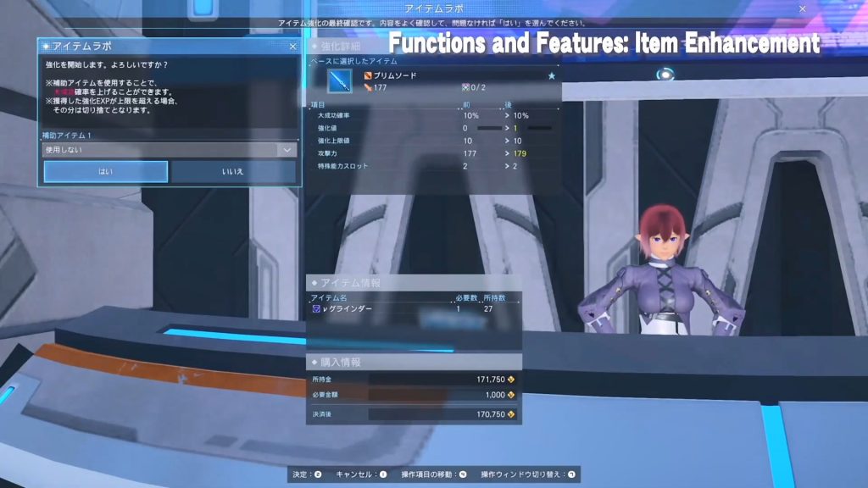
Task: Click the 0/2 slot count text
Action: pyautogui.click(x=478, y=87)
